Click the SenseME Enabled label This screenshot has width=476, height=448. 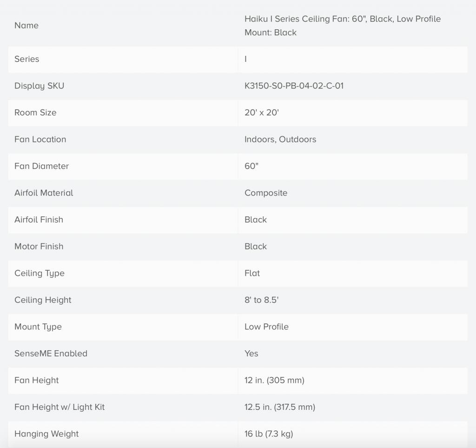click(x=51, y=354)
